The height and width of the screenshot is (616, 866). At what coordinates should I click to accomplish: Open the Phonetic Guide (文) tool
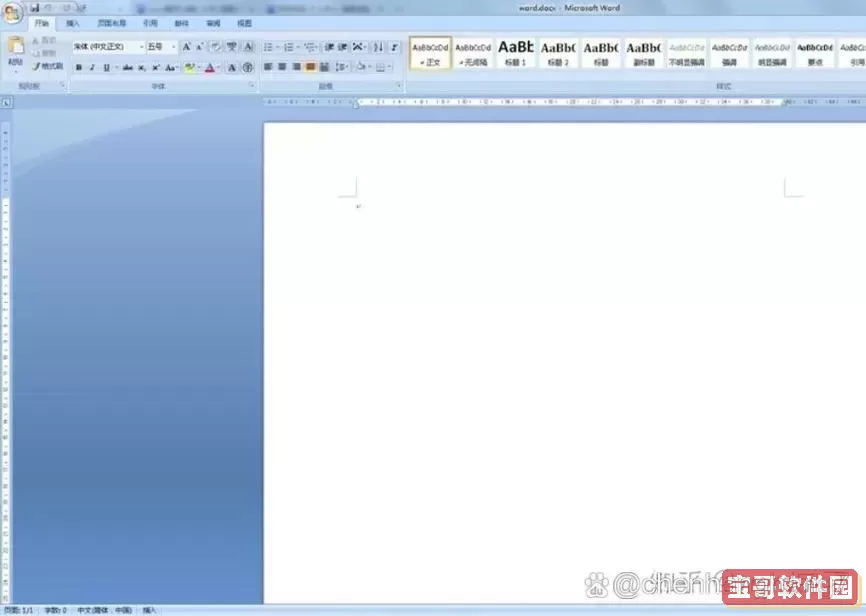(x=232, y=47)
